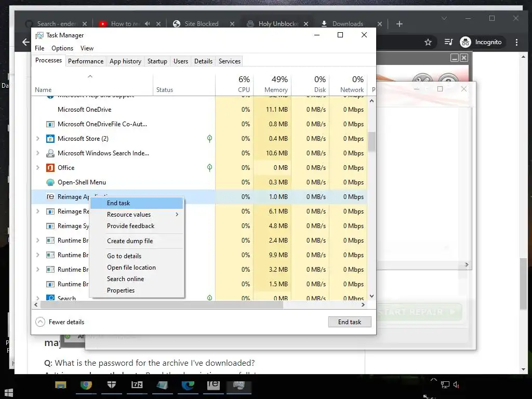Select the Microsoft OneDrive process row

click(x=199, y=110)
